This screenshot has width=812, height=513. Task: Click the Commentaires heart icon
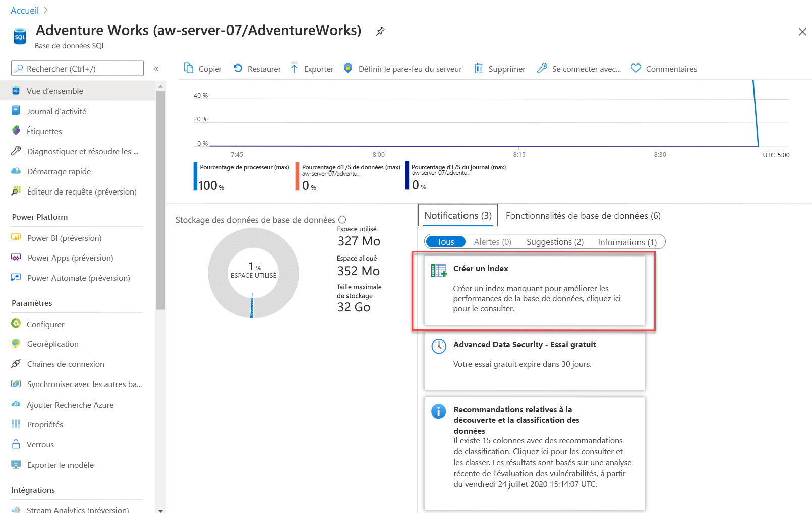[636, 68]
